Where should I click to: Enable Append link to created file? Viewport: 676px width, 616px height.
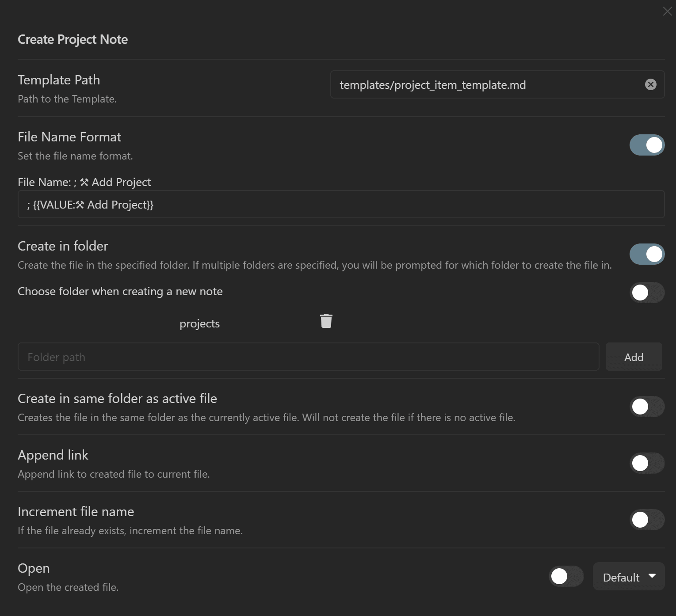click(x=647, y=463)
